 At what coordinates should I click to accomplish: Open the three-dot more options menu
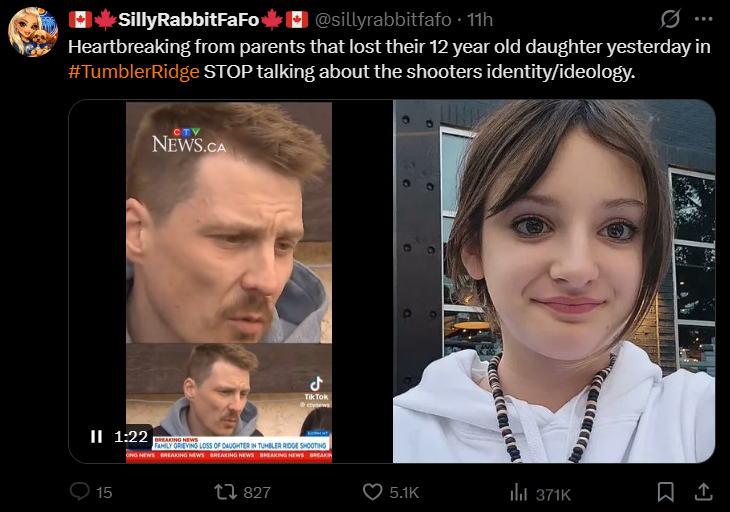703,19
